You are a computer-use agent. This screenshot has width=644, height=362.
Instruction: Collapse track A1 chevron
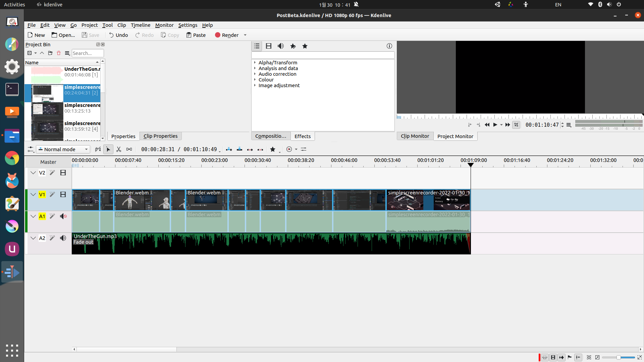(x=33, y=216)
